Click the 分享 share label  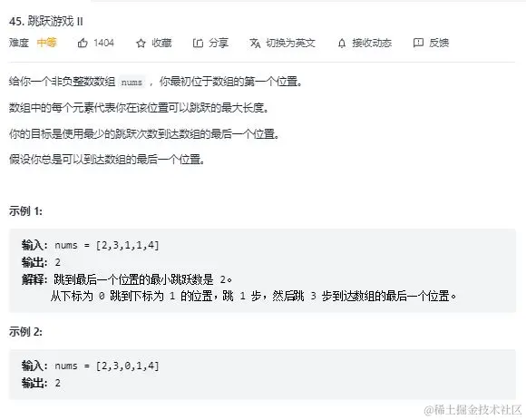click(x=219, y=43)
